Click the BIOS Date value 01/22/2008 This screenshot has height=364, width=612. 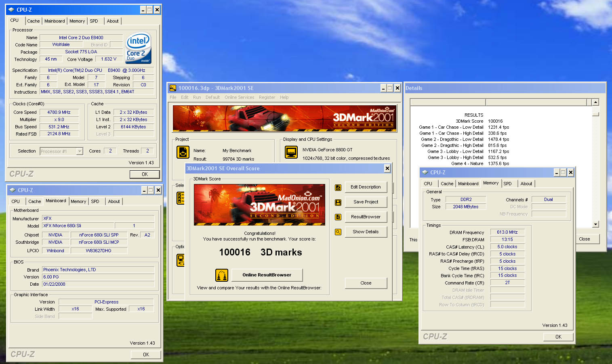click(x=98, y=285)
